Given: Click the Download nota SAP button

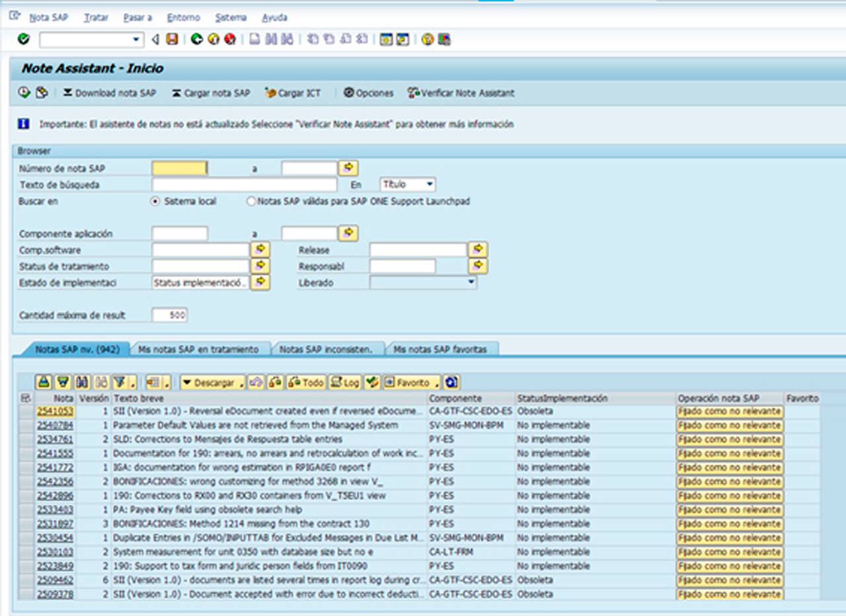Looking at the screenshot, I should (110, 93).
